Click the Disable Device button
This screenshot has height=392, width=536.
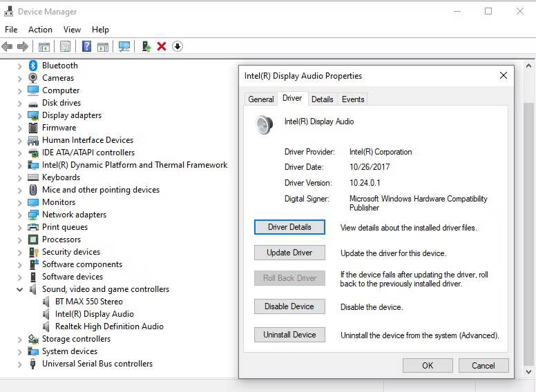[x=289, y=306]
